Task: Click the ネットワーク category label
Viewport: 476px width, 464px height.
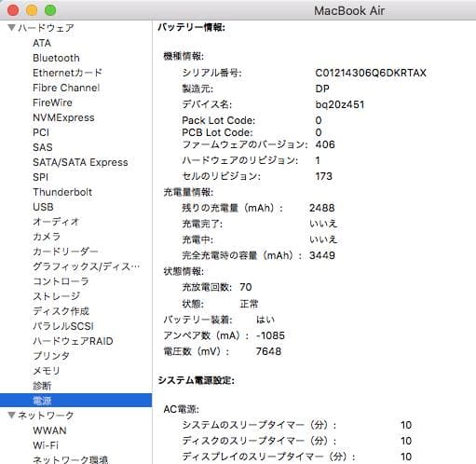Action: tap(46, 416)
